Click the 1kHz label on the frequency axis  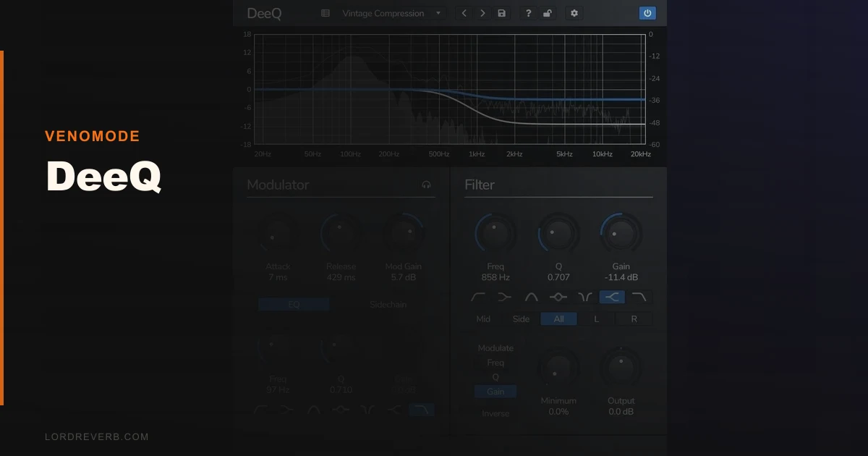(477, 154)
